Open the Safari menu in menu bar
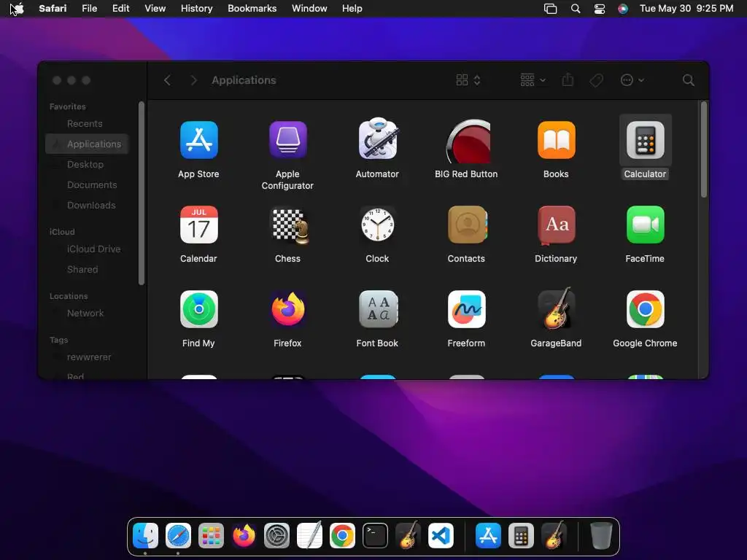The image size is (747, 560). click(x=53, y=8)
